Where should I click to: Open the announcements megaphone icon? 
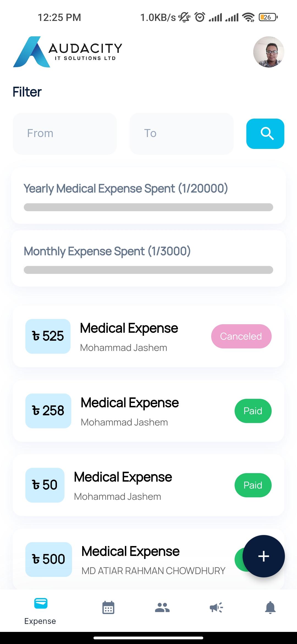216,607
